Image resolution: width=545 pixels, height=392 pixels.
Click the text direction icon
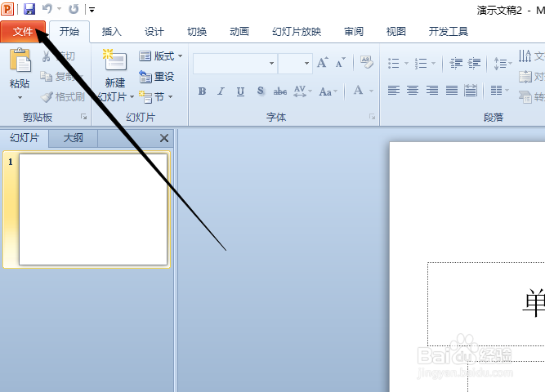525,56
